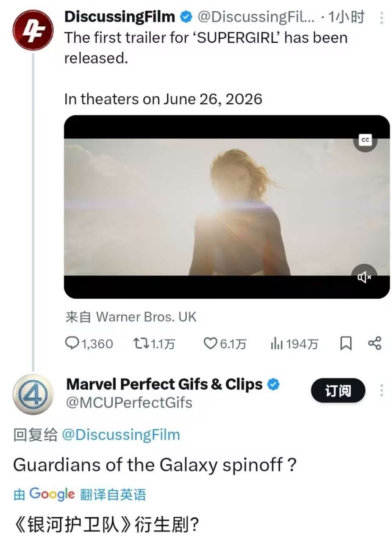Viewport: 392px width, 543px height.
Task: Open the view count analytics icon
Action: [276, 343]
